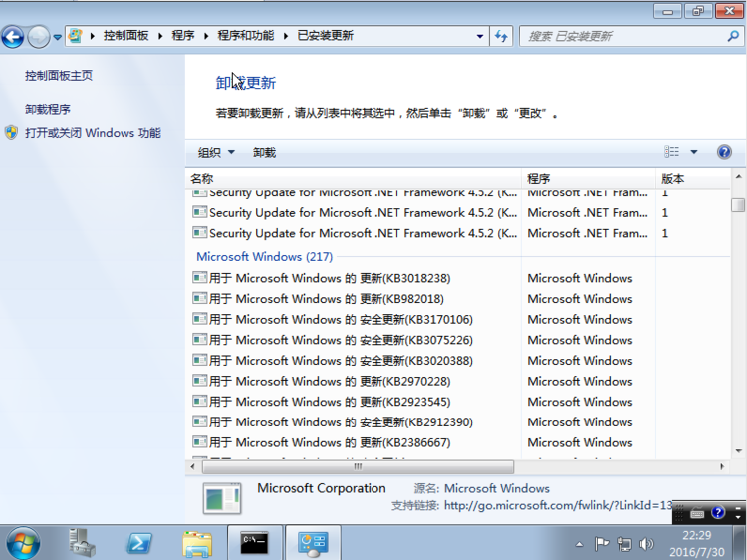Image resolution: width=747 pixels, height=560 pixels.
Task: Open the volume speaker icon
Action: [x=646, y=544]
